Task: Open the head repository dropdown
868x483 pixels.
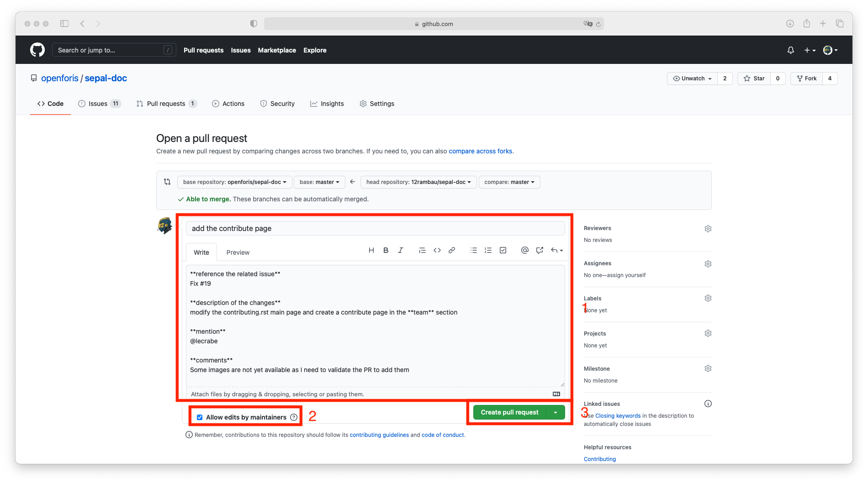Action: point(418,182)
